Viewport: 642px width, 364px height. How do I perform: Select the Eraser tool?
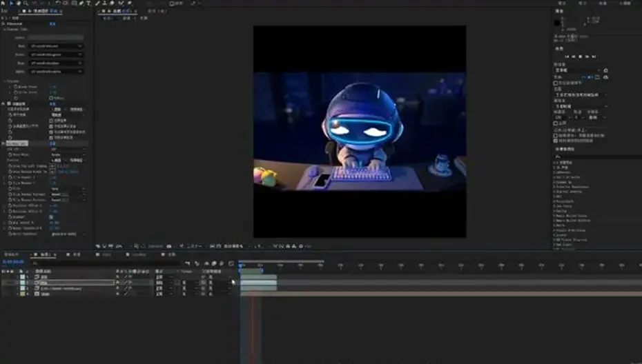[x=113, y=3]
